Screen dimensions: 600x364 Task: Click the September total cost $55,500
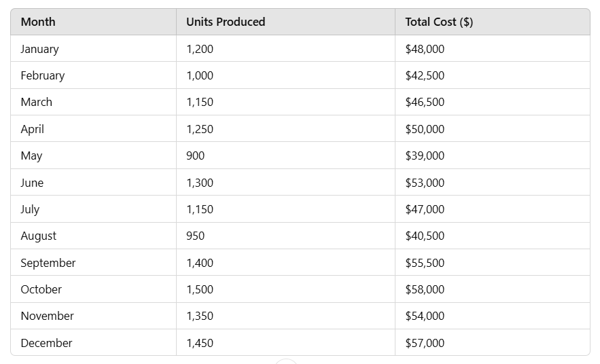(425, 263)
